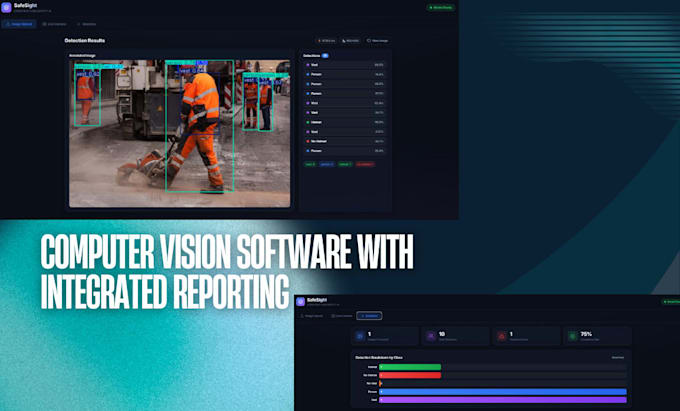Viewport: 680px width, 411px height.
Task: Click the green vest tag below the detections list
Action: click(x=310, y=164)
